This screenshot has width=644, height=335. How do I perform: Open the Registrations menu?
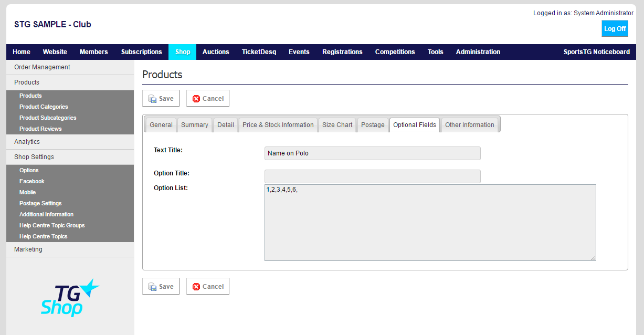pyautogui.click(x=342, y=52)
